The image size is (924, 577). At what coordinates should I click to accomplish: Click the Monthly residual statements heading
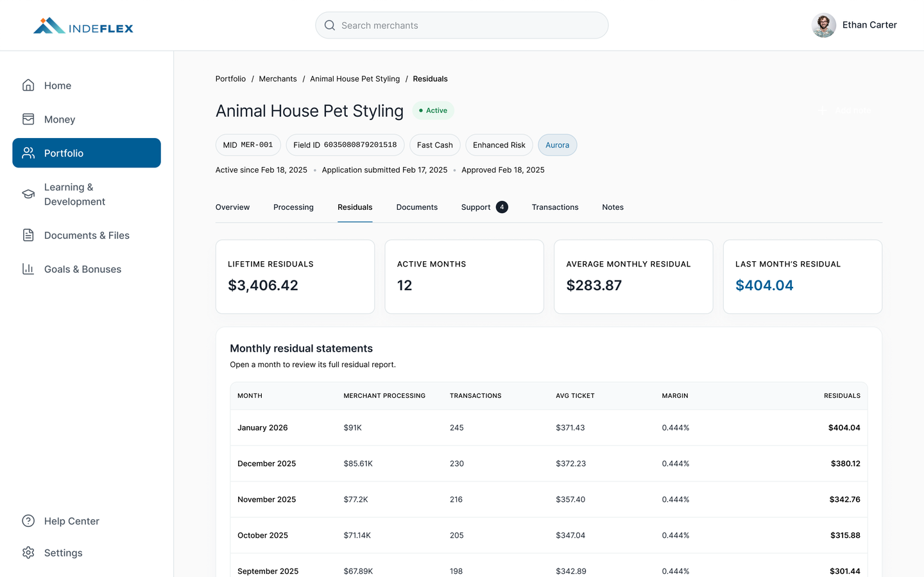(301, 349)
